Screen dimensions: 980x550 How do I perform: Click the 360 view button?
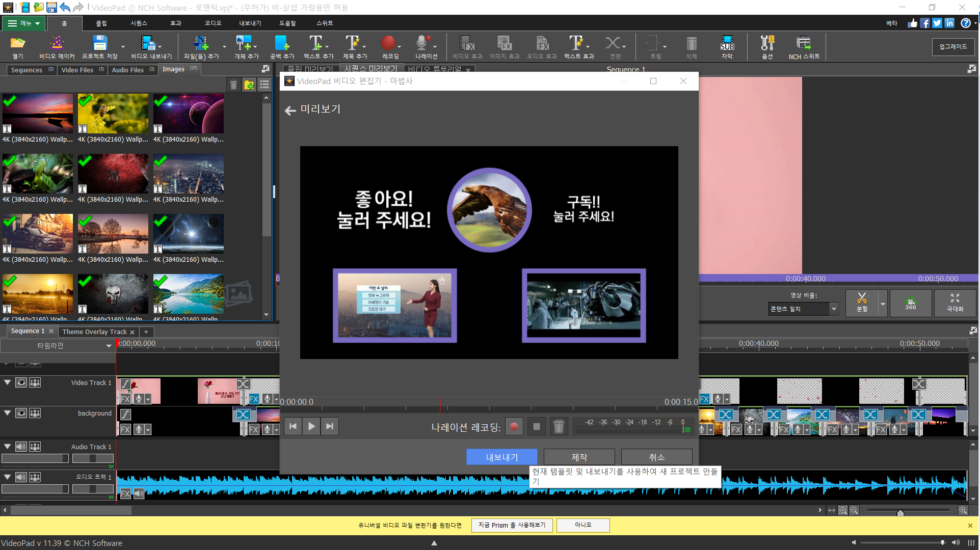(x=910, y=303)
